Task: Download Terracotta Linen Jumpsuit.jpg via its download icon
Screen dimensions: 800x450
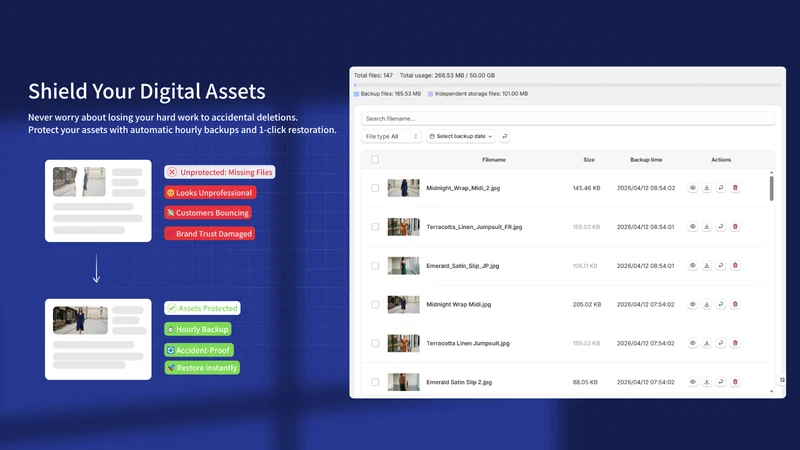Action: point(707,343)
